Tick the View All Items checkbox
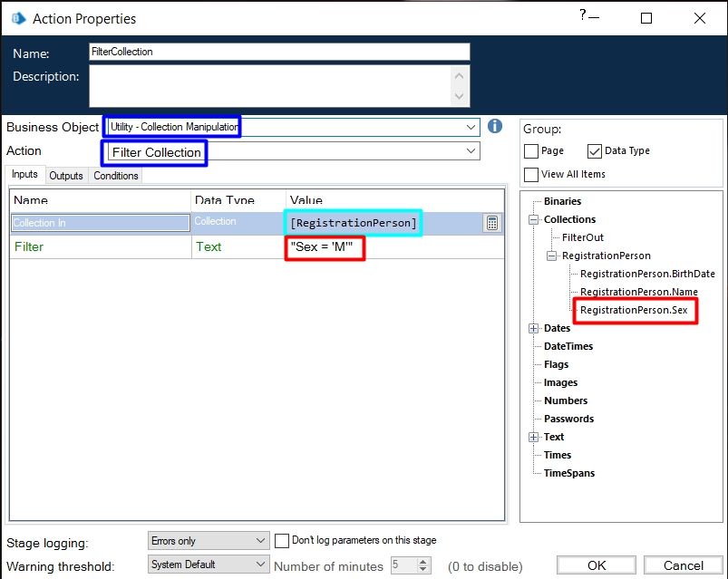This screenshot has width=728, height=579. coord(531,175)
